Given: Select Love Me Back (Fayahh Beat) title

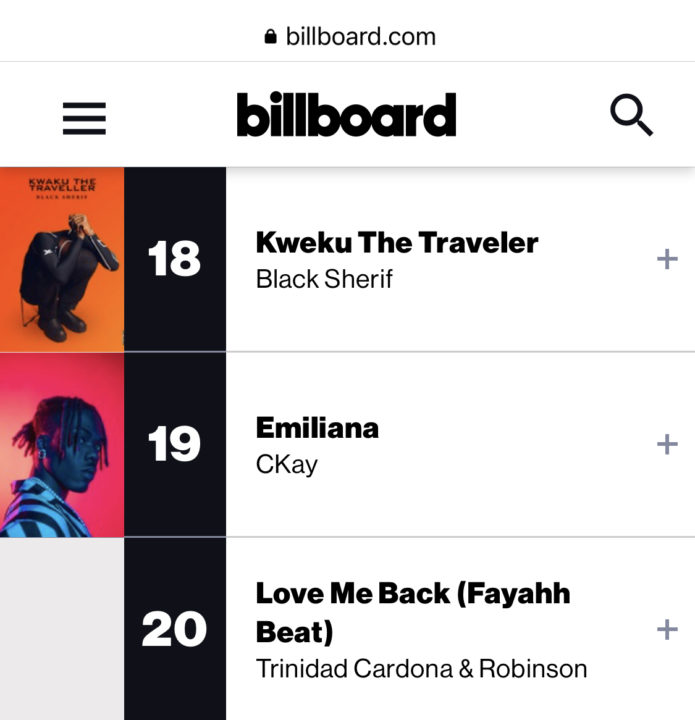Looking at the screenshot, I should (x=413, y=613).
